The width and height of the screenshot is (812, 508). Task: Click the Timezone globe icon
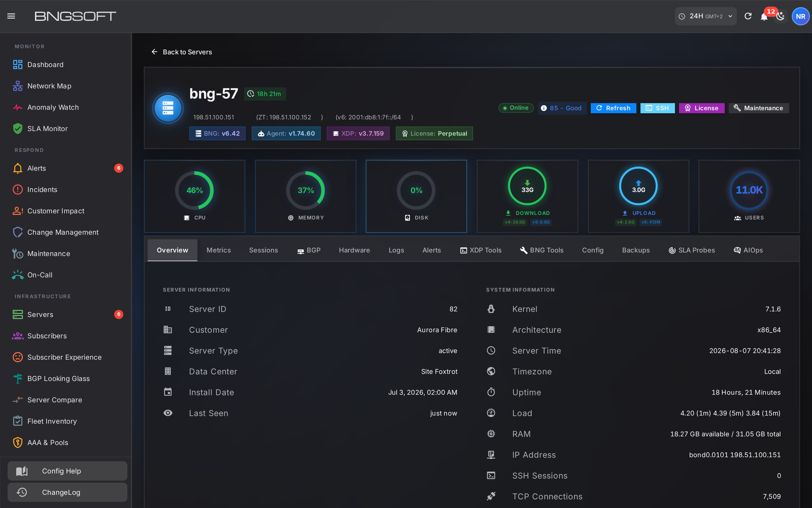click(x=491, y=371)
